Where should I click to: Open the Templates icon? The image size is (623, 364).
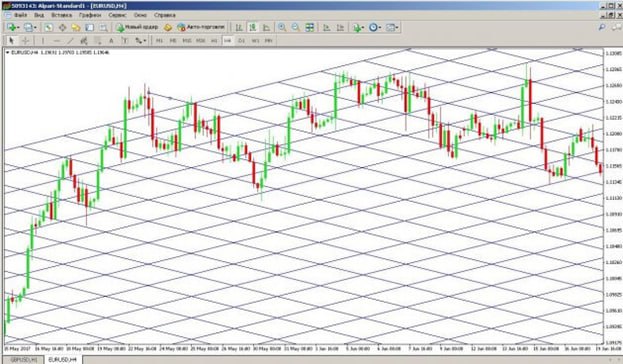tap(390, 27)
